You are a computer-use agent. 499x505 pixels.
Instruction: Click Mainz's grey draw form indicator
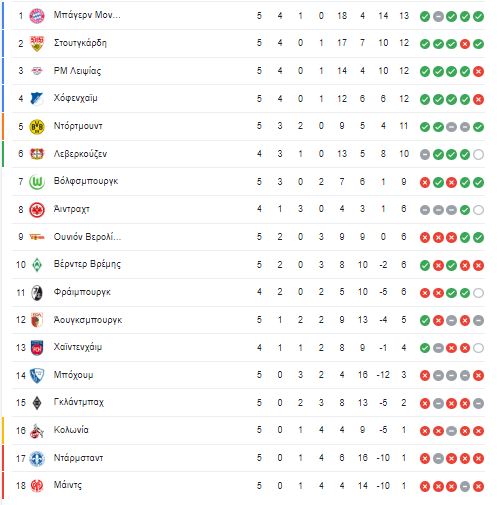tap(465, 487)
